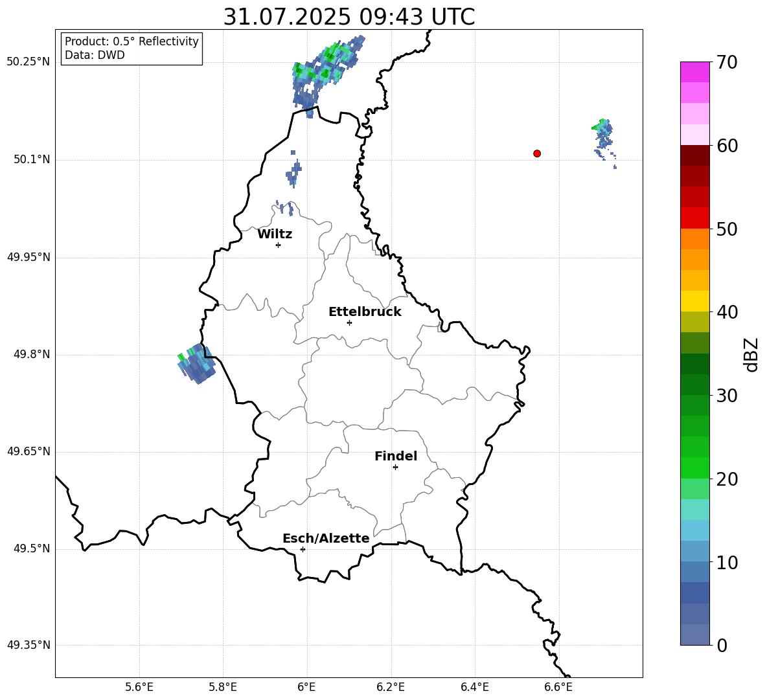Screen dimensions: 767x700
Task: Click the Wiltz city label
Action: tap(275, 234)
